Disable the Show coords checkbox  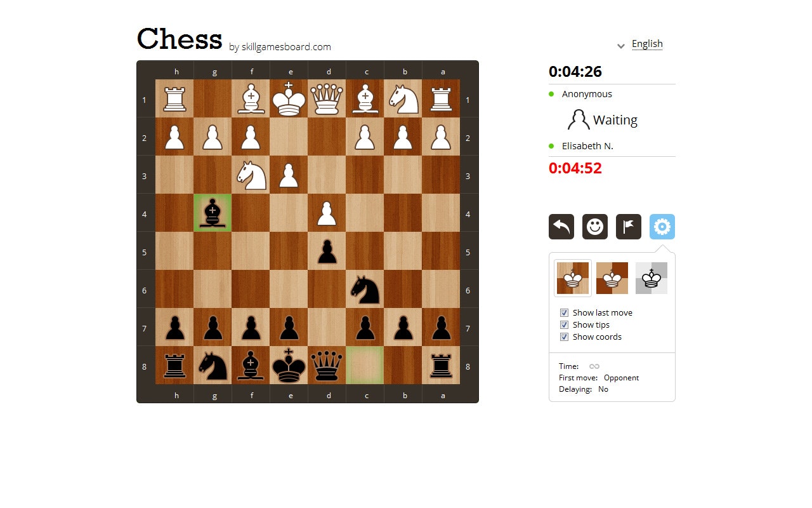[x=564, y=337]
